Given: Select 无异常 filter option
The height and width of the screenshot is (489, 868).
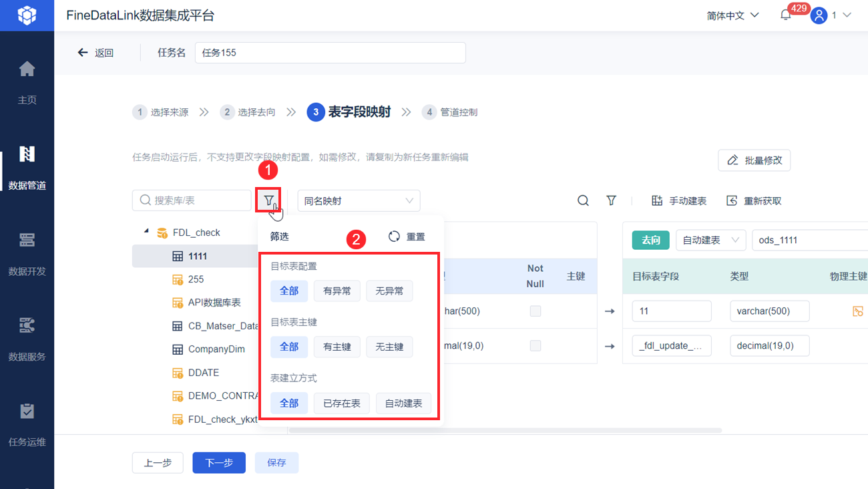Looking at the screenshot, I should [x=389, y=291].
